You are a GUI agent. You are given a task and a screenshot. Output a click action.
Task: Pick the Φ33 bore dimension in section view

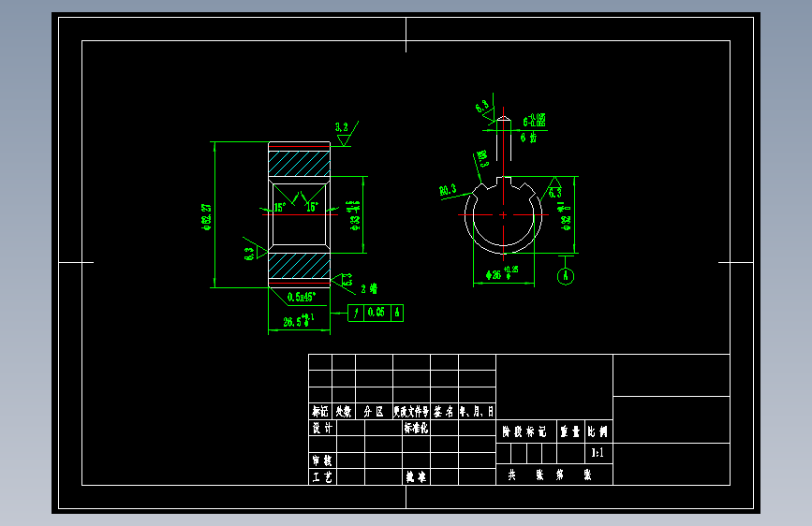(355, 215)
